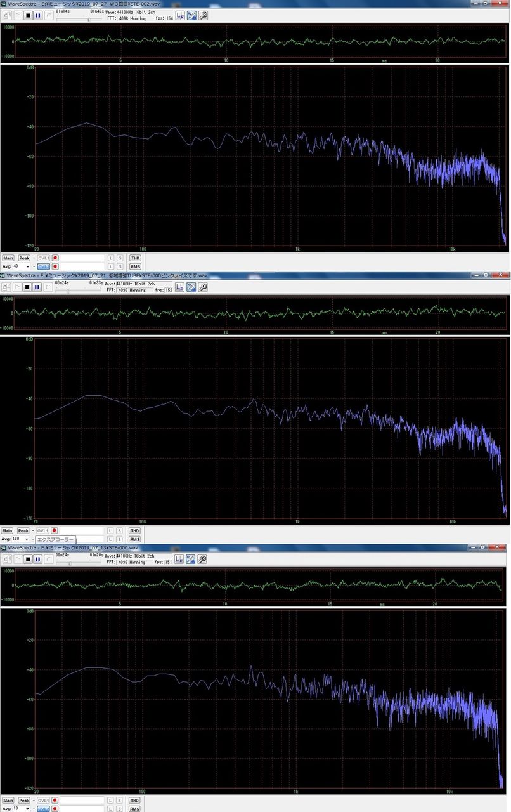This screenshot has height=812, width=511.
Task: Spectrum display mode icon in middle 2019_07_21 window
Action: coord(191,287)
